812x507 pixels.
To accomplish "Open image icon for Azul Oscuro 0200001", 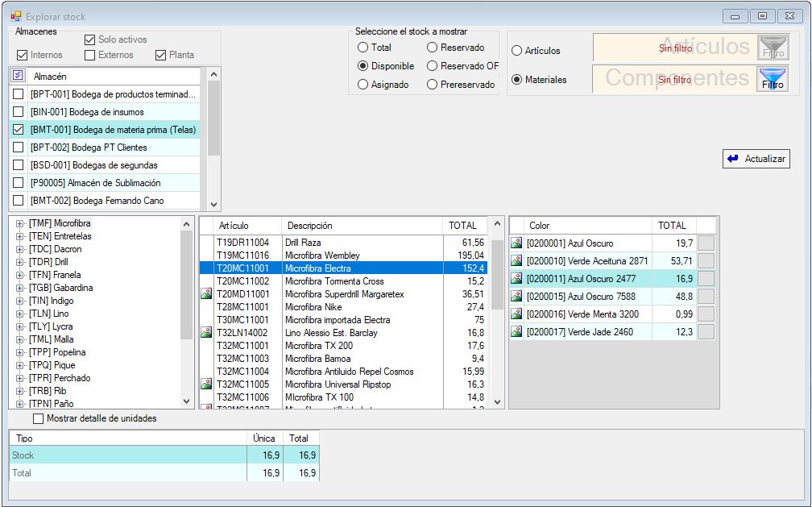I will pos(517,243).
